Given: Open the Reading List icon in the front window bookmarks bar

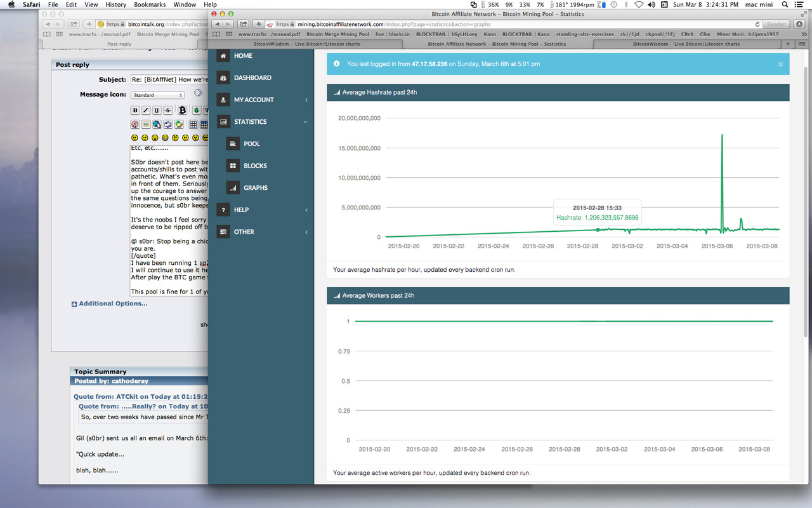Looking at the screenshot, I should [216, 34].
